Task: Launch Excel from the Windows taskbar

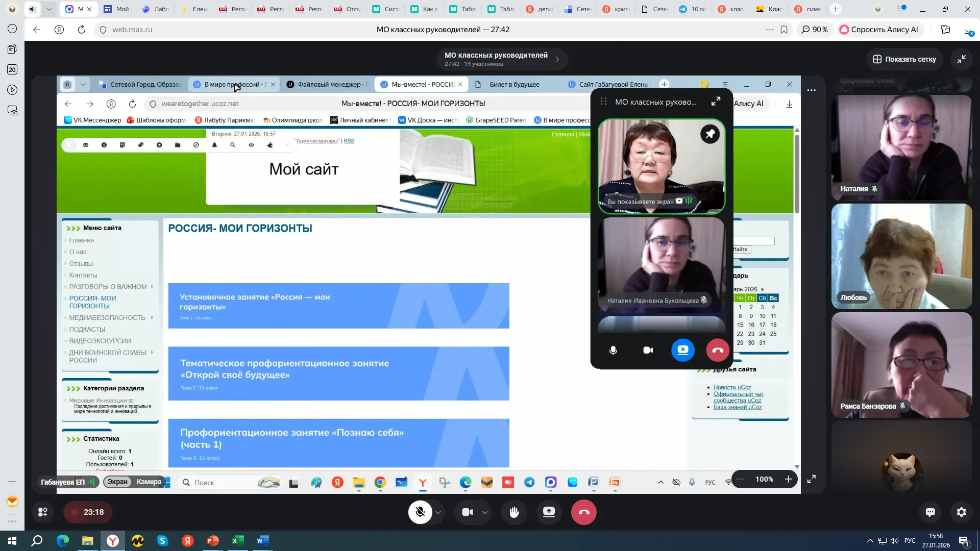Action: [x=237, y=541]
